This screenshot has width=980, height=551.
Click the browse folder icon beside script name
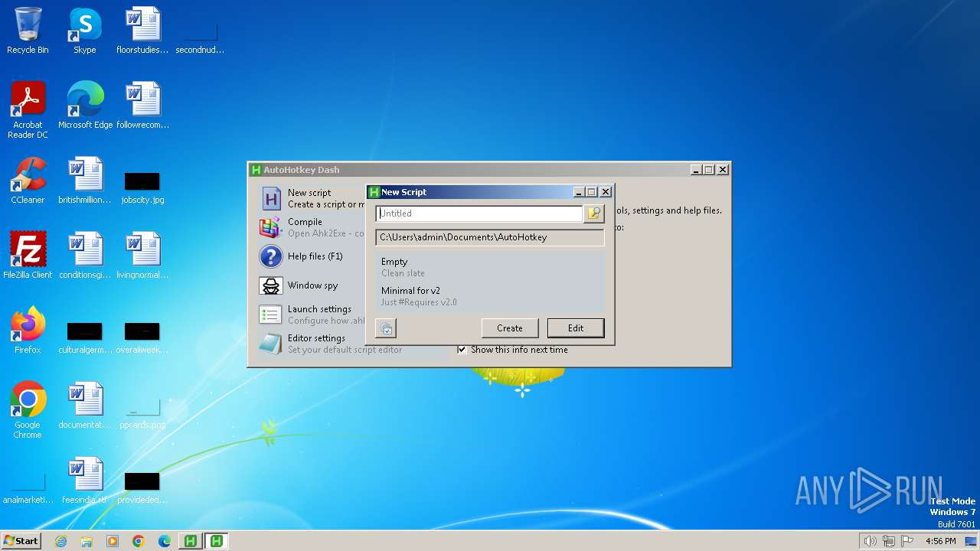594,214
